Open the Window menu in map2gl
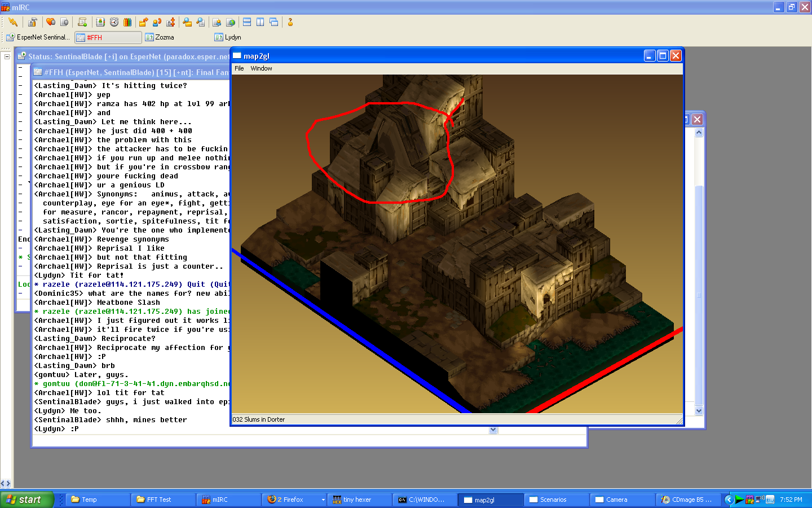This screenshot has width=812, height=508. coord(261,68)
